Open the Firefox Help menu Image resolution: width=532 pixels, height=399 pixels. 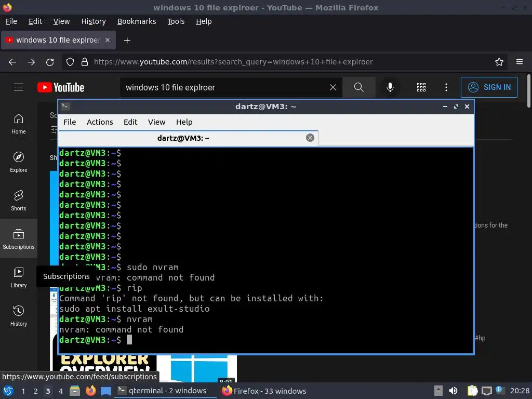coord(204,21)
